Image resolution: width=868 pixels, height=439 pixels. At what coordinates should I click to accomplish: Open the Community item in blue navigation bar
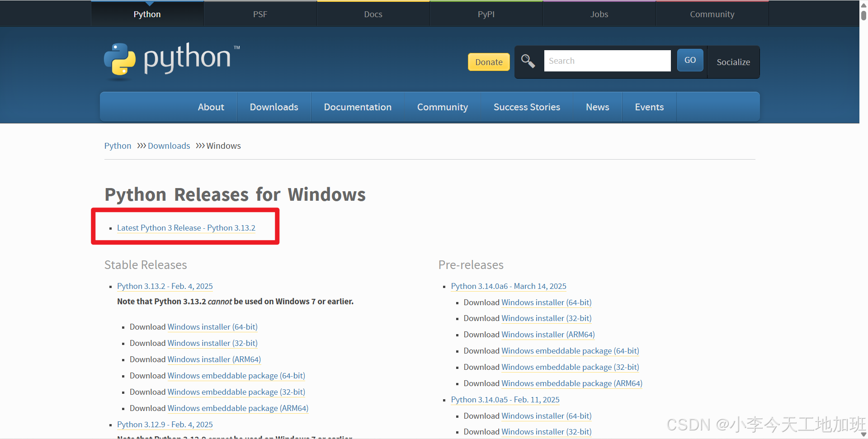pyautogui.click(x=443, y=107)
